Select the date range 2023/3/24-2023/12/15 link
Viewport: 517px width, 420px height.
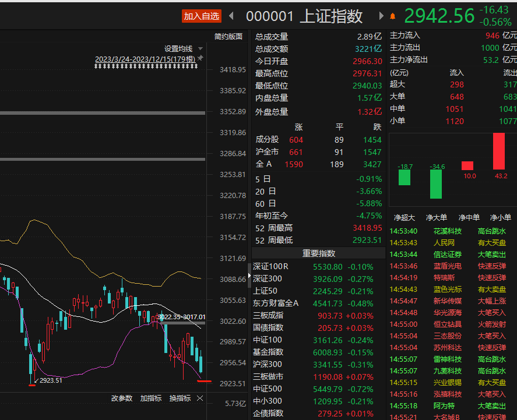point(145,59)
